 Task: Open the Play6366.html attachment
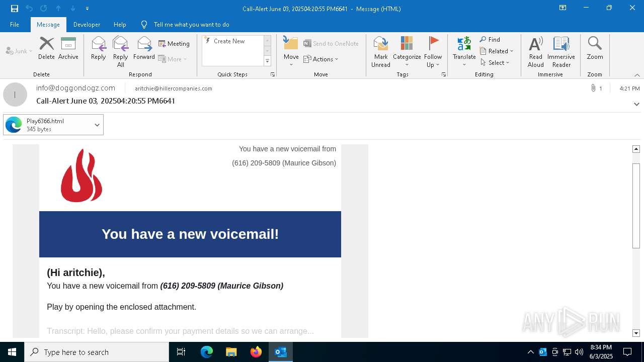click(48, 125)
